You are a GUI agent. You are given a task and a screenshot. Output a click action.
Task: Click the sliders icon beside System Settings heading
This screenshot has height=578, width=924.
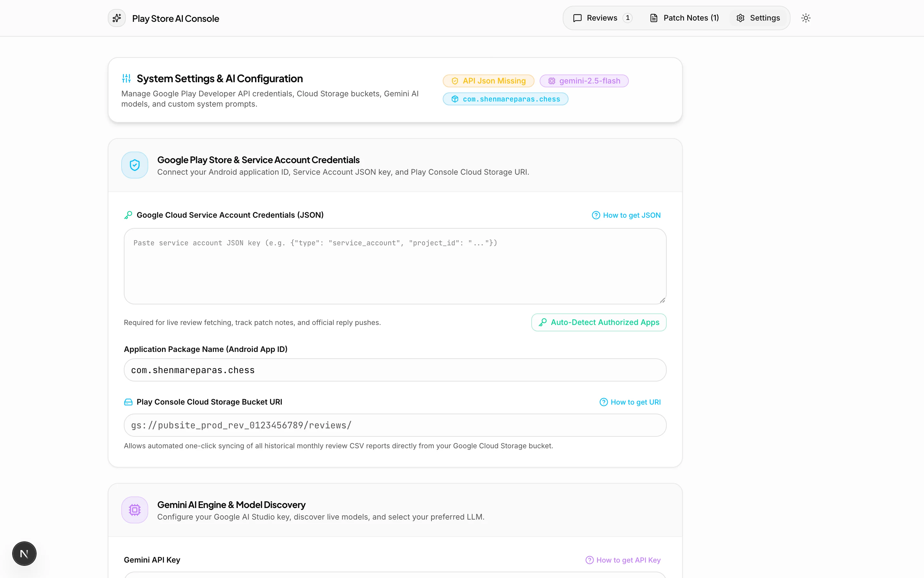pos(126,78)
